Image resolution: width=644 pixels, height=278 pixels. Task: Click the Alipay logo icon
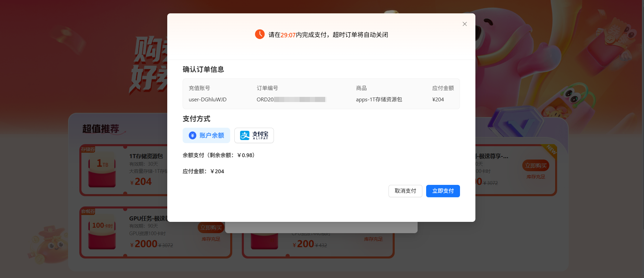[245, 136]
